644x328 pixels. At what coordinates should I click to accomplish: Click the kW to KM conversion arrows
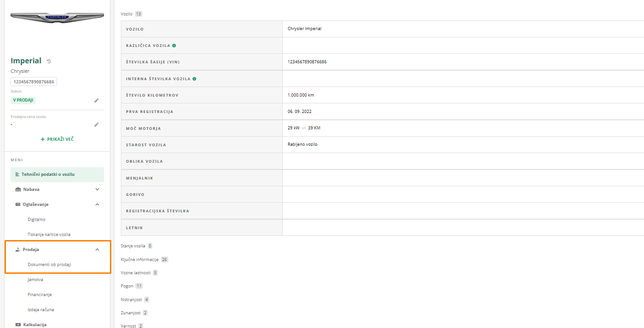tap(304, 128)
